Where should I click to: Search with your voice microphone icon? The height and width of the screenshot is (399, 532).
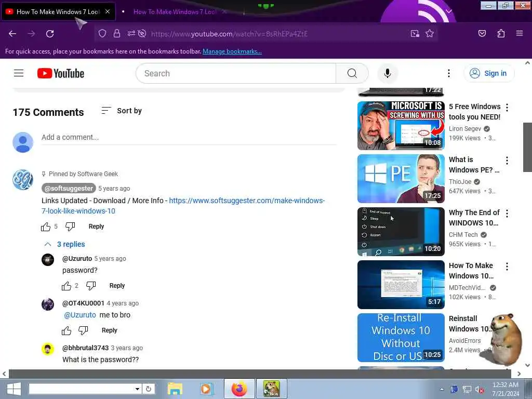click(388, 73)
